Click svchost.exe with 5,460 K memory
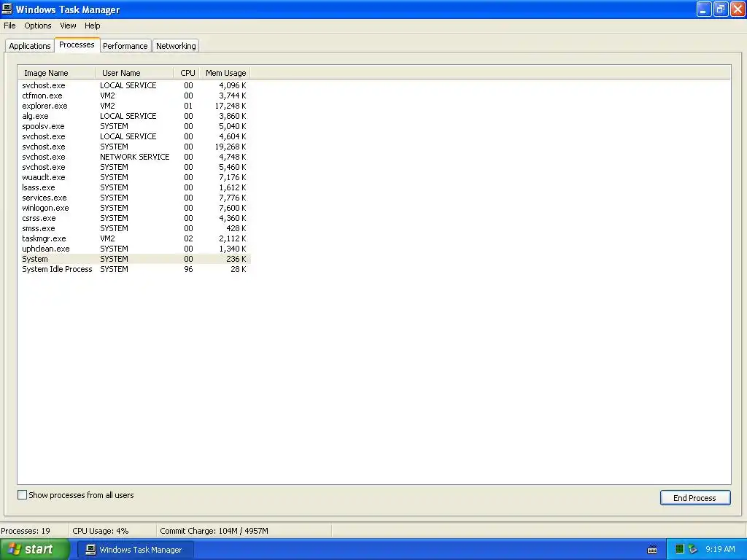 click(134, 167)
